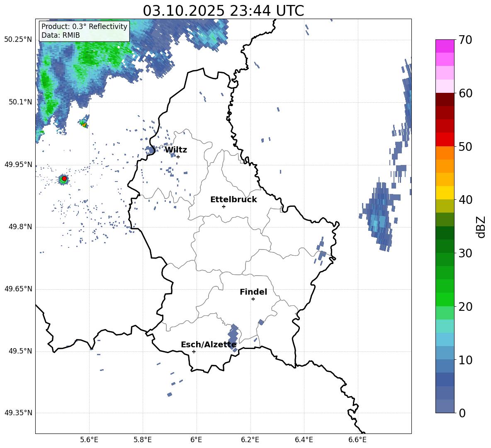Click the 49.35°N latitude label
Image resolution: width=491 pixels, height=448 pixels.
[18, 413]
